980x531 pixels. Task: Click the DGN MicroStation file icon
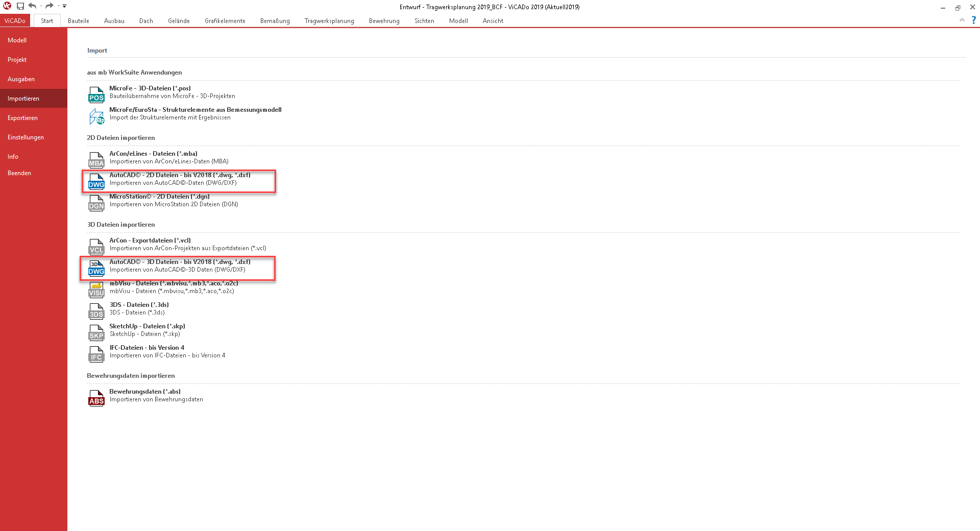pos(96,203)
